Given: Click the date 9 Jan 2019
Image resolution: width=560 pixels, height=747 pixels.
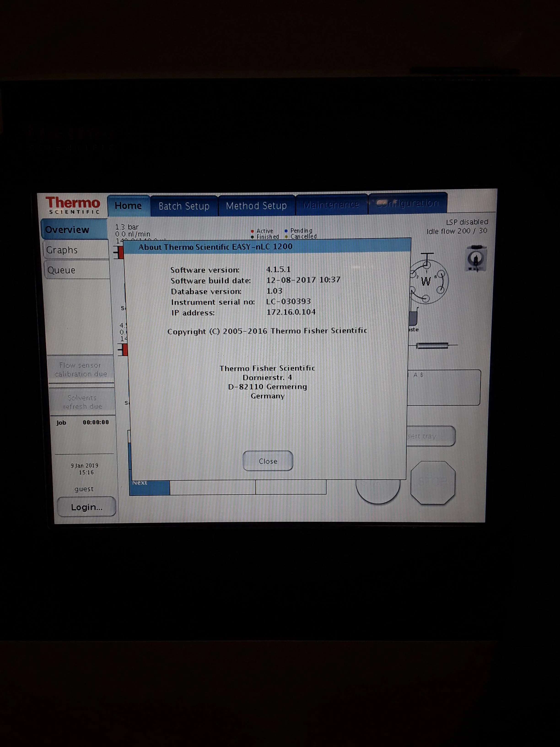Looking at the screenshot, I should pyautogui.click(x=84, y=465).
